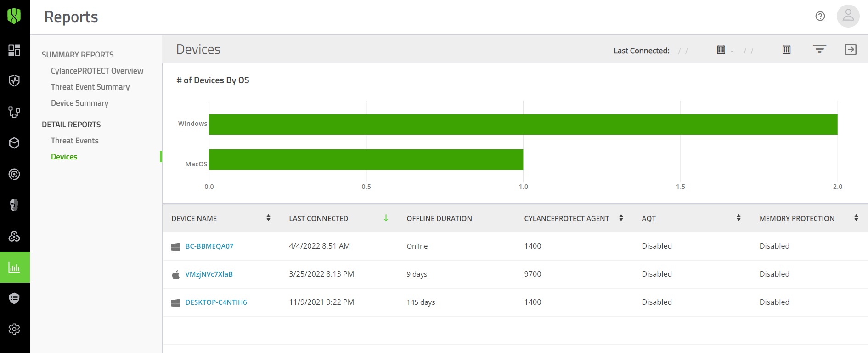Click the MacOS green chart bar

click(366, 159)
